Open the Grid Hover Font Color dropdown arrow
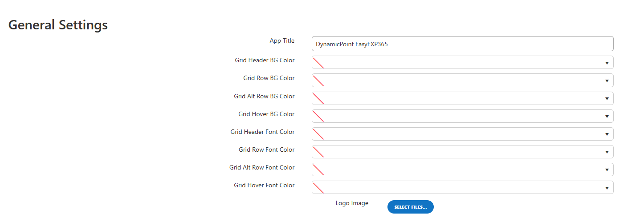Screen dimensions: 644x218 (607, 187)
